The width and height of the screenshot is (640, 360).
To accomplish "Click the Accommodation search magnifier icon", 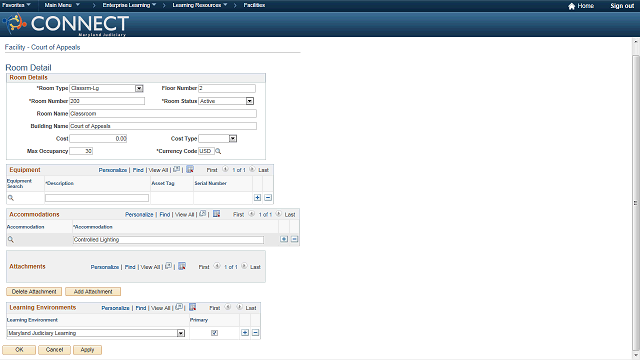I will 11,240.
